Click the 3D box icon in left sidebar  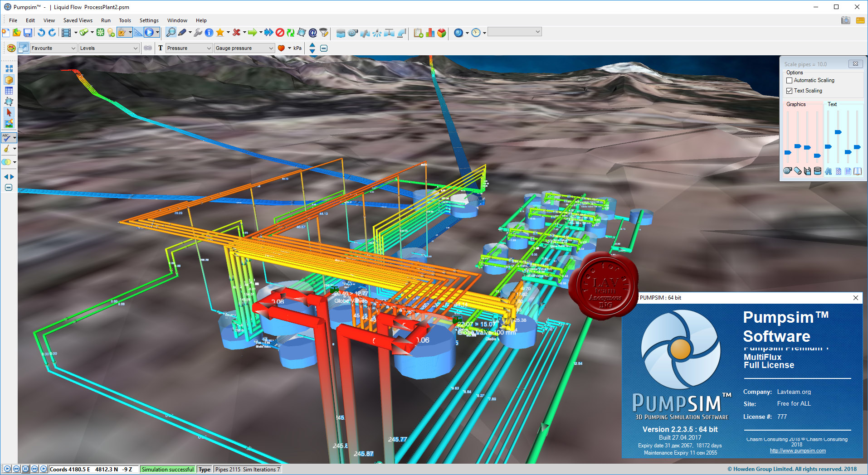[9, 80]
